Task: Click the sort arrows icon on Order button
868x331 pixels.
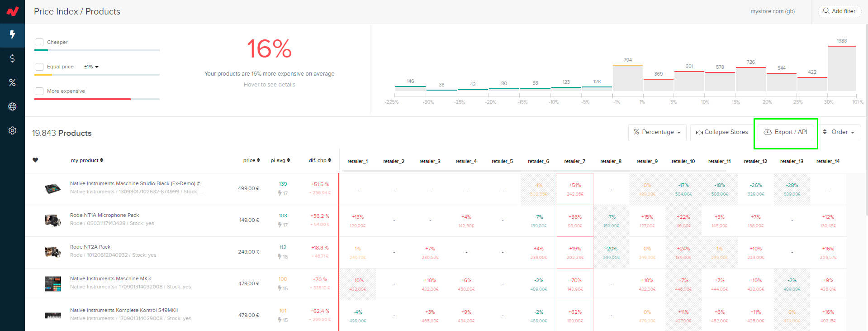Action: click(825, 132)
